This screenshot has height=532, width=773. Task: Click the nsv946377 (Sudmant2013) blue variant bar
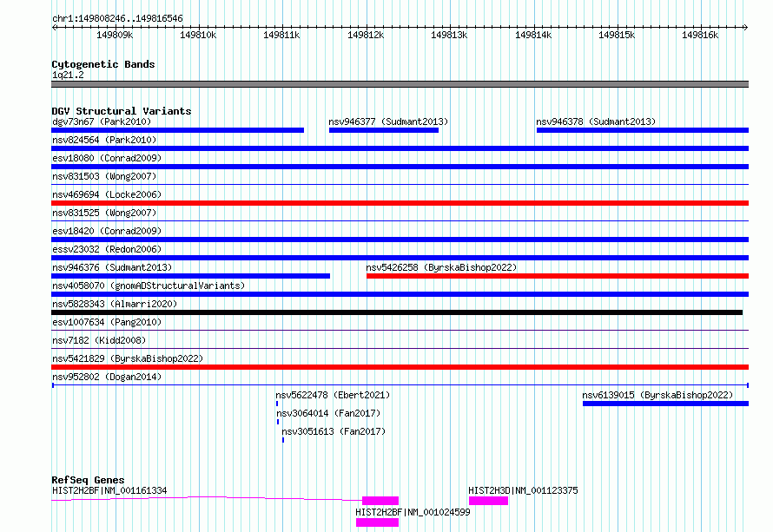pyautogui.click(x=383, y=130)
